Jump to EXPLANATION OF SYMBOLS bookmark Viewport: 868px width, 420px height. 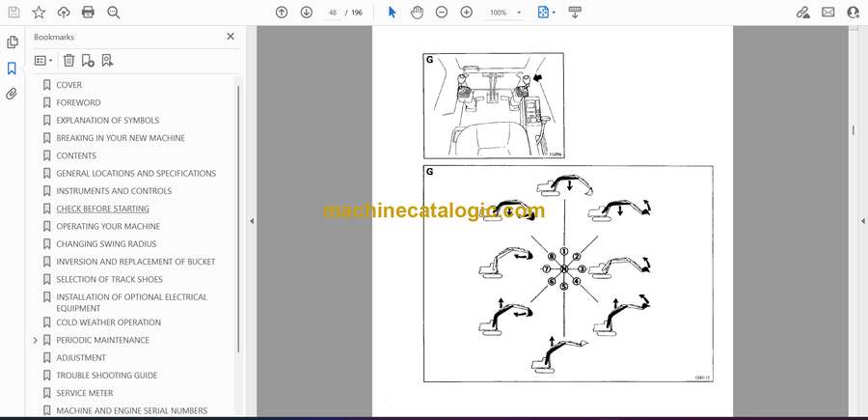click(107, 121)
